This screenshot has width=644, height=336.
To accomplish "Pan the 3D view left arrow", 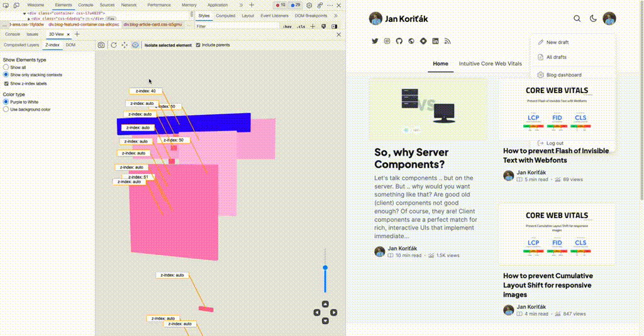I will (317, 313).
